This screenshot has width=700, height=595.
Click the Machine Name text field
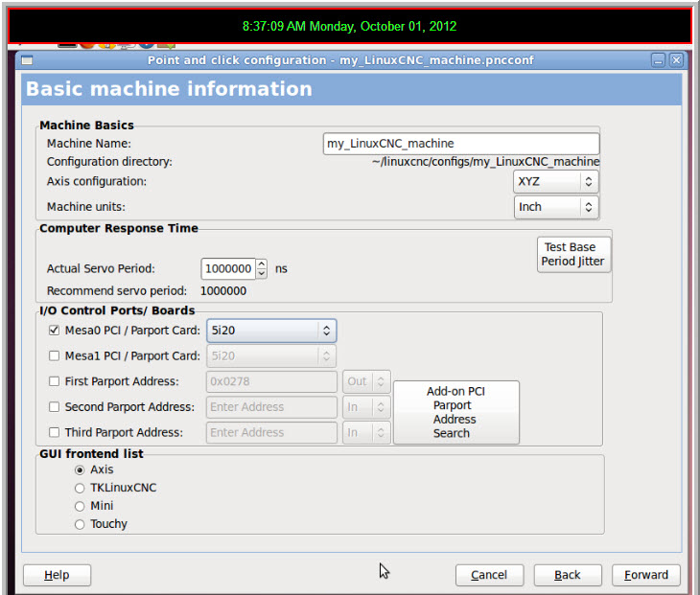click(x=461, y=144)
